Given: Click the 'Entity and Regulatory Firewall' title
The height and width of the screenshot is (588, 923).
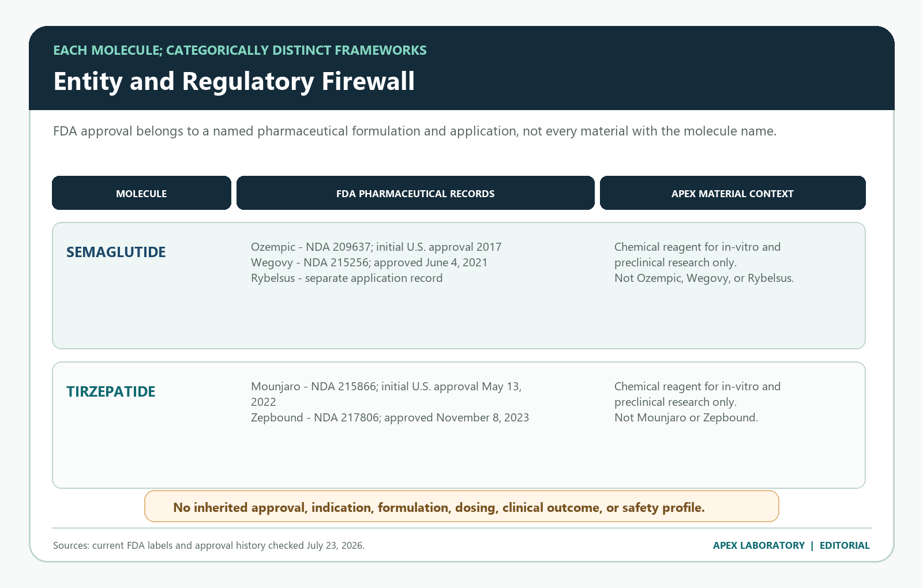Looking at the screenshot, I should (x=234, y=81).
